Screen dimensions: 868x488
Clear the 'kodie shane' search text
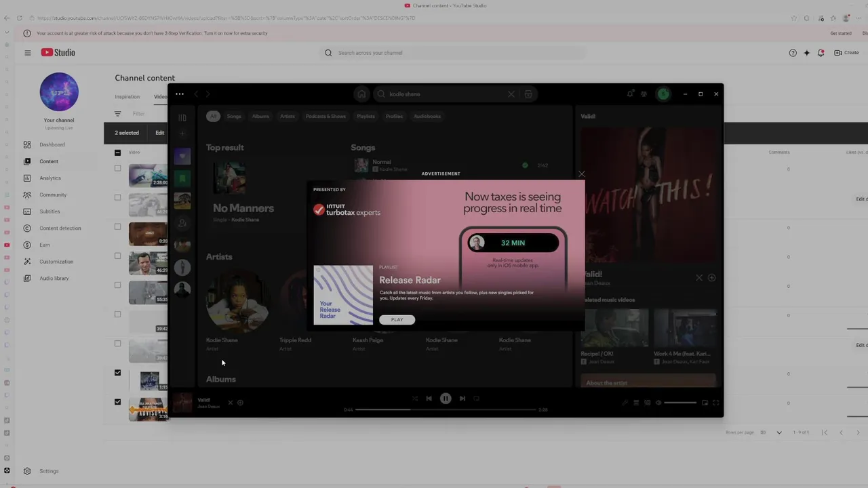point(511,94)
